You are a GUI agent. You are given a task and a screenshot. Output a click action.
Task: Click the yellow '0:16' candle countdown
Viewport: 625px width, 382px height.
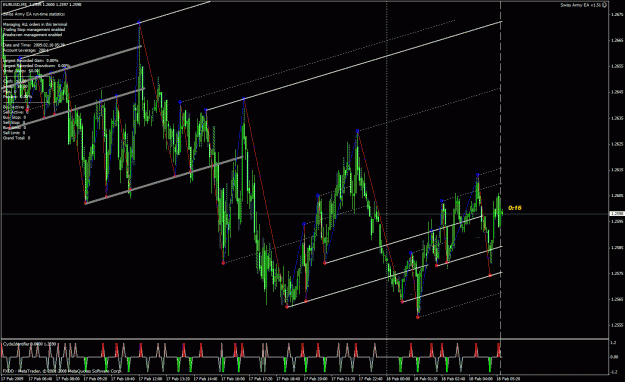pos(515,208)
